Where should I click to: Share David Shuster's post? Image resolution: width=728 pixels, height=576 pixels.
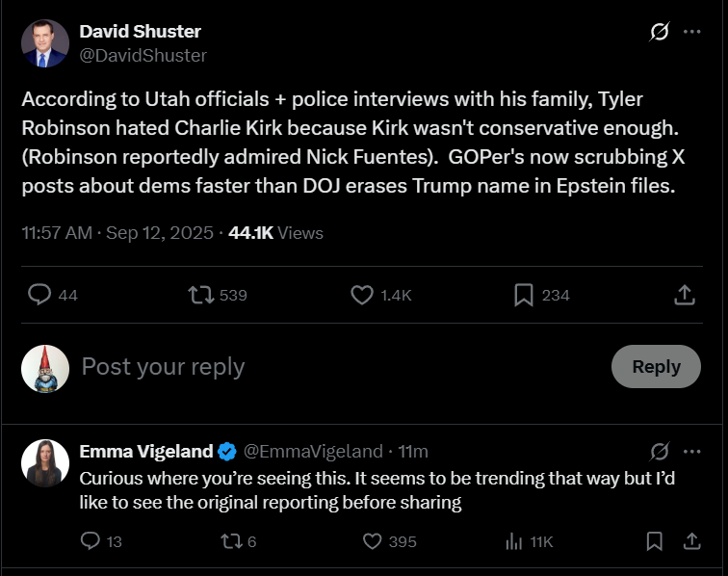685,295
